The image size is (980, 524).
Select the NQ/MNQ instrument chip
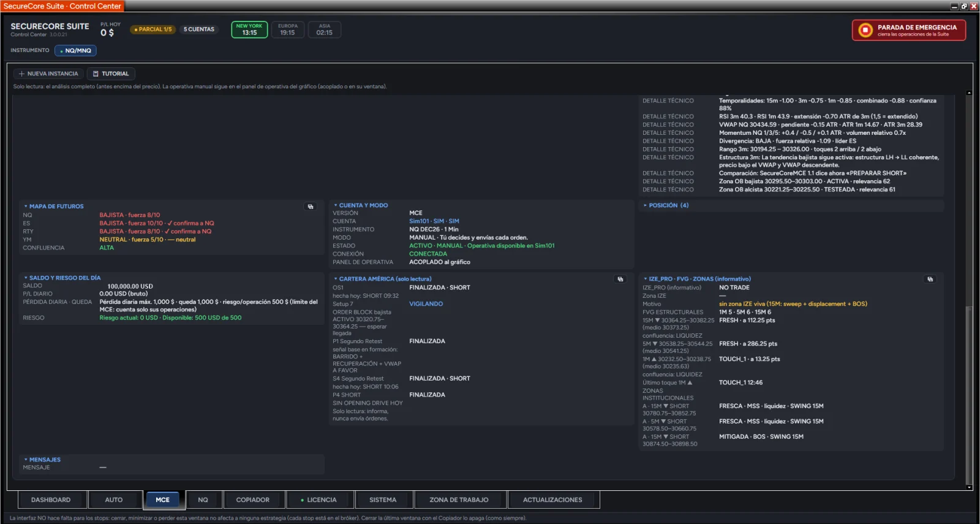pyautogui.click(x=76, y=51)
